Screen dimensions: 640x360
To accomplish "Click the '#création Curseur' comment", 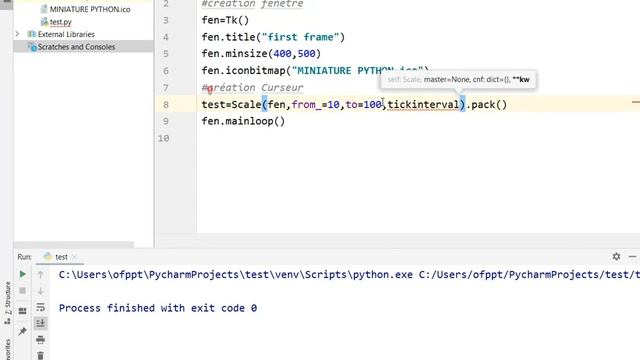I will (252, 88).
